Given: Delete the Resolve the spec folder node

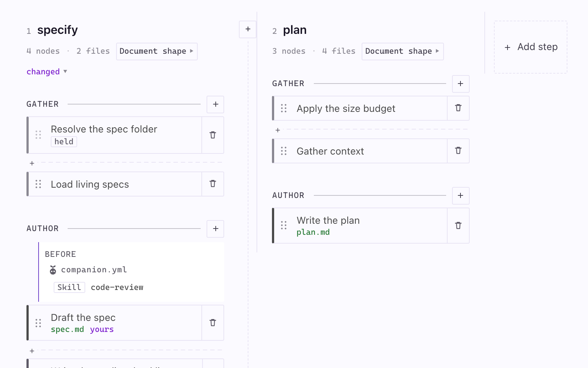Looking at the screenshot, I should pyautogui.click(x=213, y=135).
